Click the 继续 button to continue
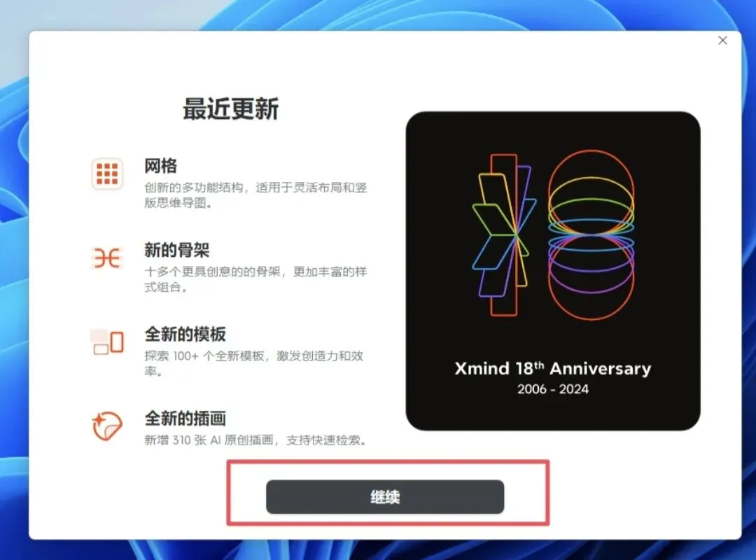Image resolution: width=756 pixels, height=560 pixels. click(385, 497)
